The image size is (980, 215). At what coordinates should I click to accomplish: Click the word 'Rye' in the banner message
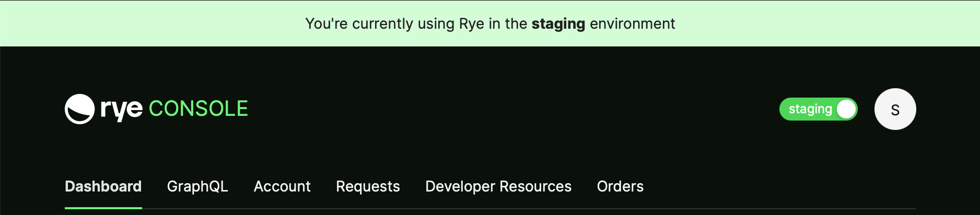tap(472, 24)
